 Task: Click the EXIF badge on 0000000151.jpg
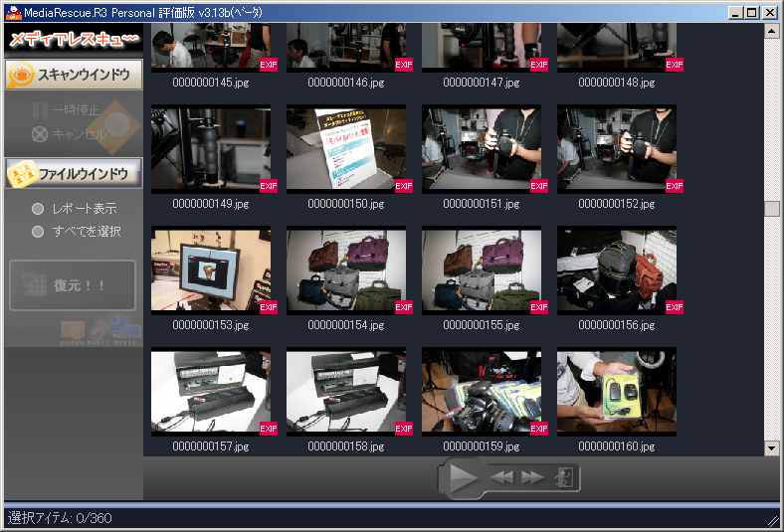539,186
